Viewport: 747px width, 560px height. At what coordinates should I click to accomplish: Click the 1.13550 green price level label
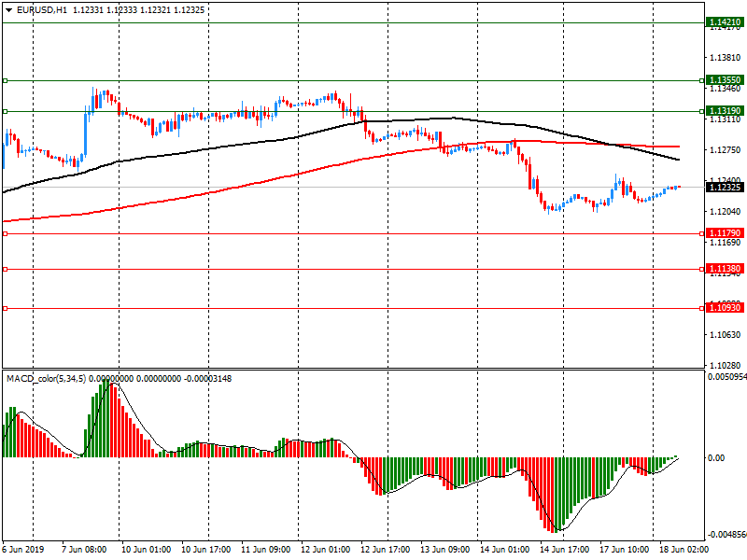(x=725, y=80)
